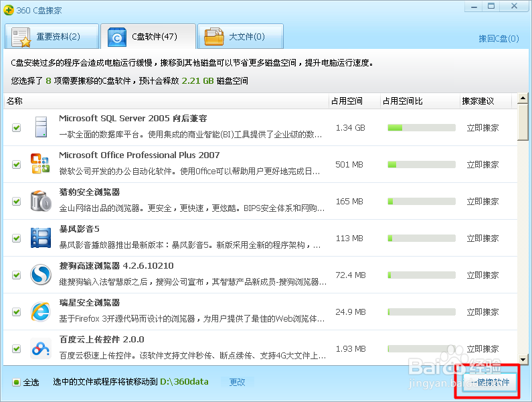Click the 搬回C盘(0) link

click(499, 39)
